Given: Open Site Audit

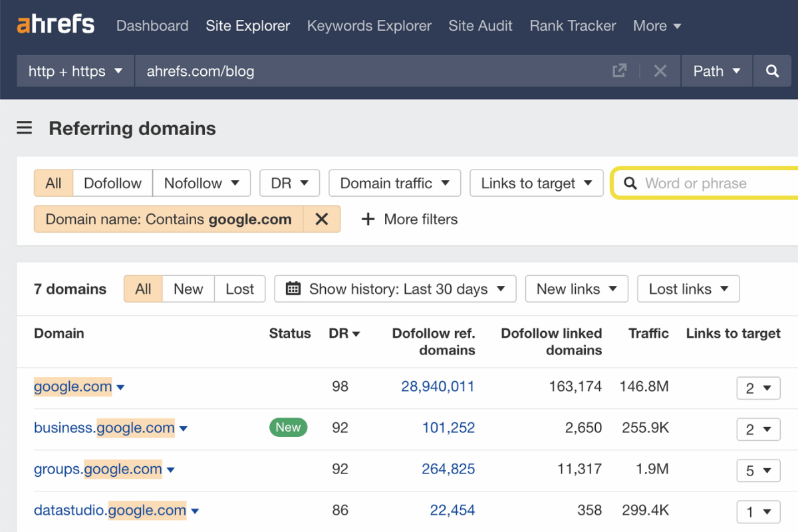Looking at the screenshot, I should tap(480, 26).
